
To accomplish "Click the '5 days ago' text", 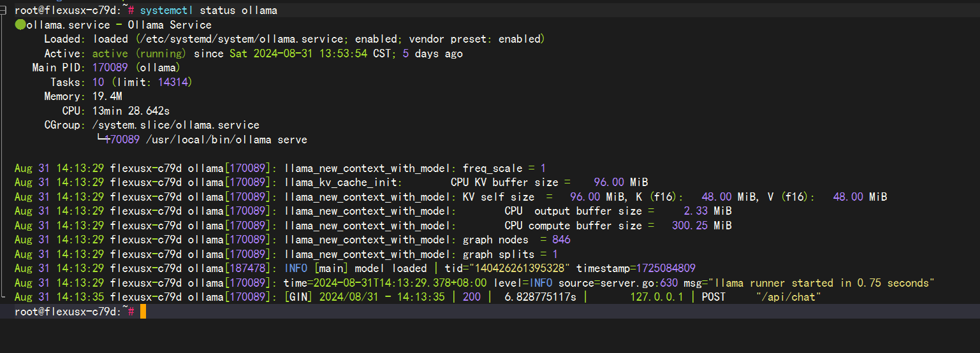I will [x=433, y=54].
